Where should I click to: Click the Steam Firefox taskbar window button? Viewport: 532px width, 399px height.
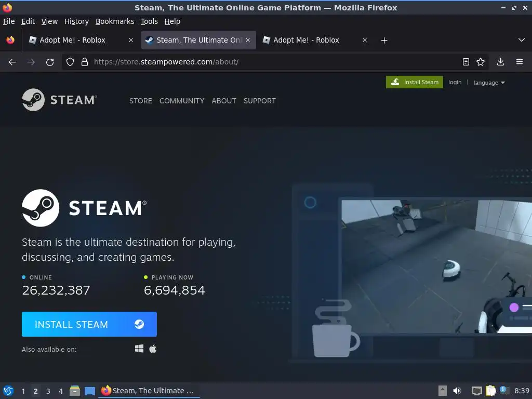click(149, 391)
